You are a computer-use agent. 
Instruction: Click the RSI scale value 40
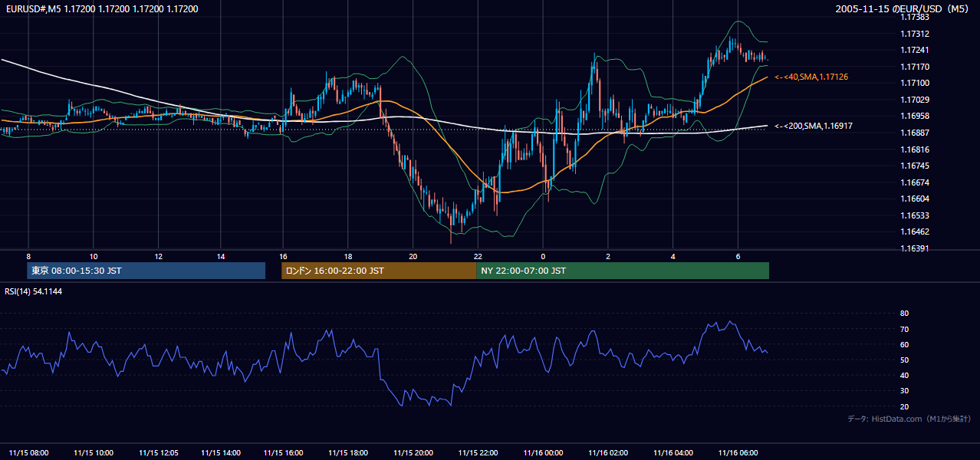tap(905, 375)
